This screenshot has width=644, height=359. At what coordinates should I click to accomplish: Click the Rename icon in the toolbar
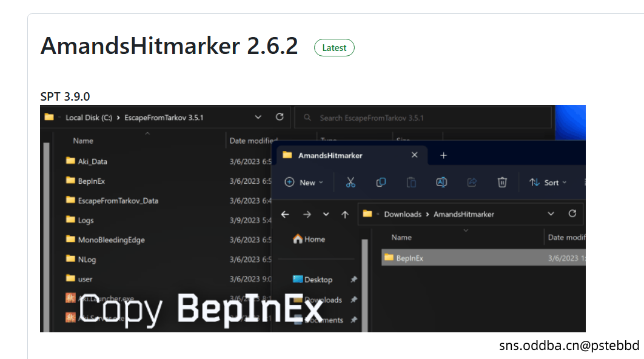[441, 182]
